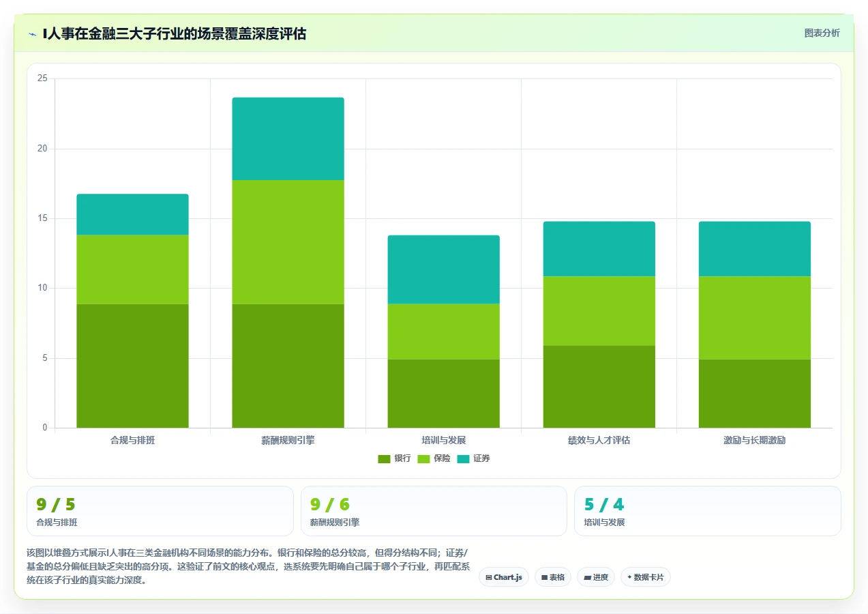Click the y-axis value 20

[42, 149]
